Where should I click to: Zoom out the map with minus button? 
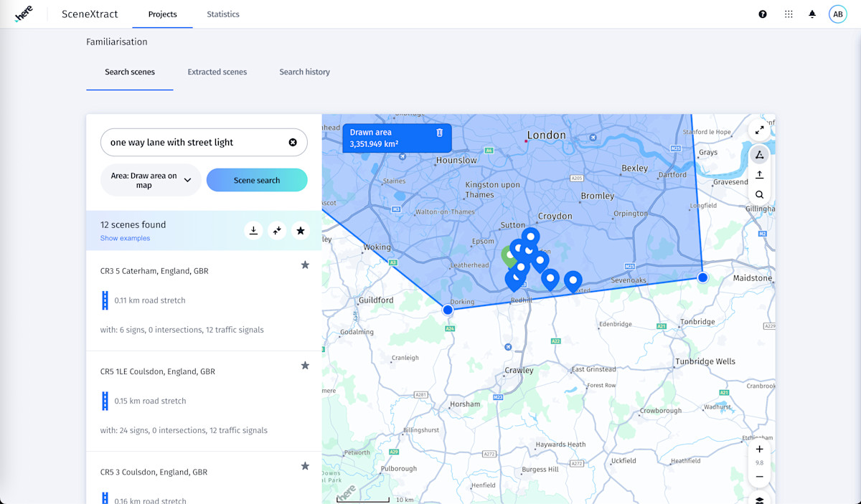(759, 477)
